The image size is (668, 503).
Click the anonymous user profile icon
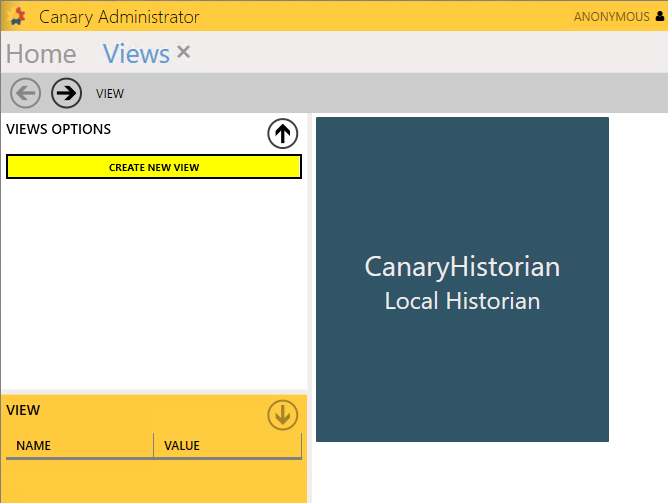(659, 16)
